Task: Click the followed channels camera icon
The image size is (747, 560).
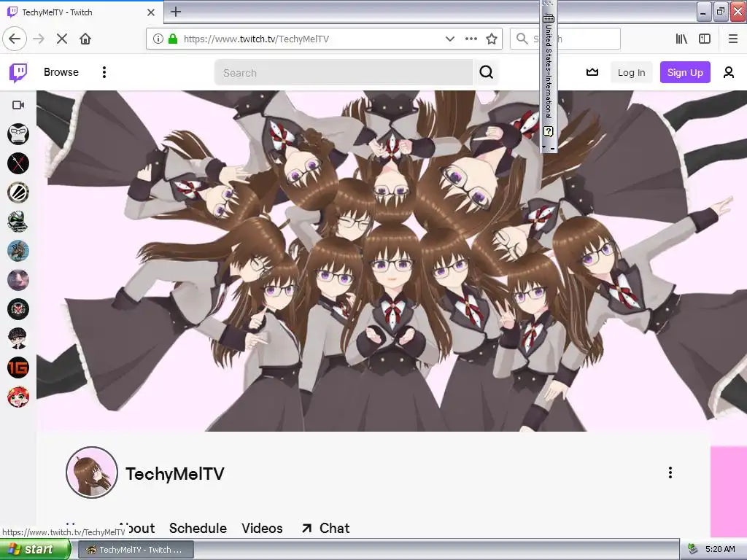Action: click(18, 105)
